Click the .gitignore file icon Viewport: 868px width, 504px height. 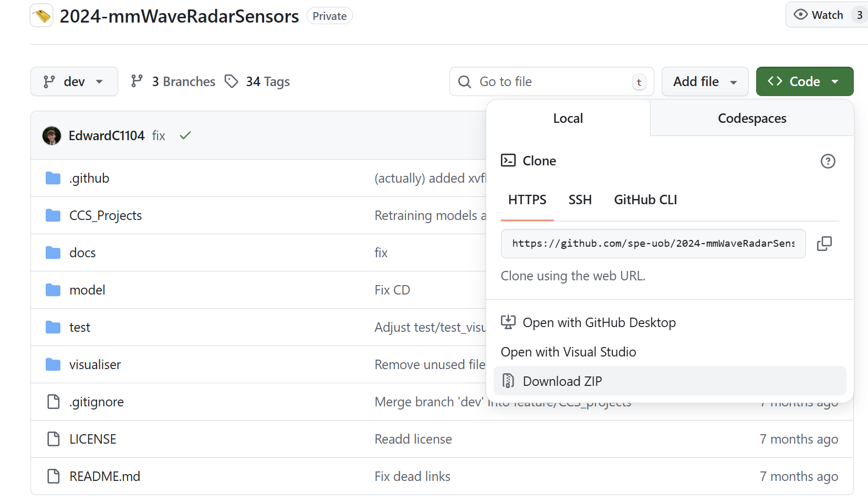pos(54,402)
